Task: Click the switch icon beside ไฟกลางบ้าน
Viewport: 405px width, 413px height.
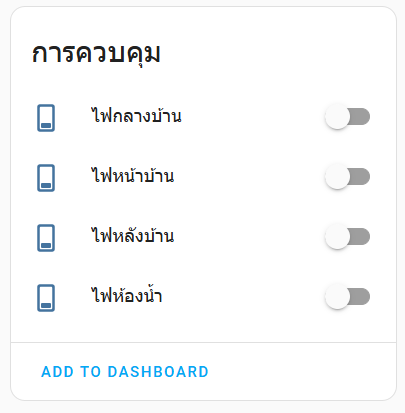Action: point(46,118)
